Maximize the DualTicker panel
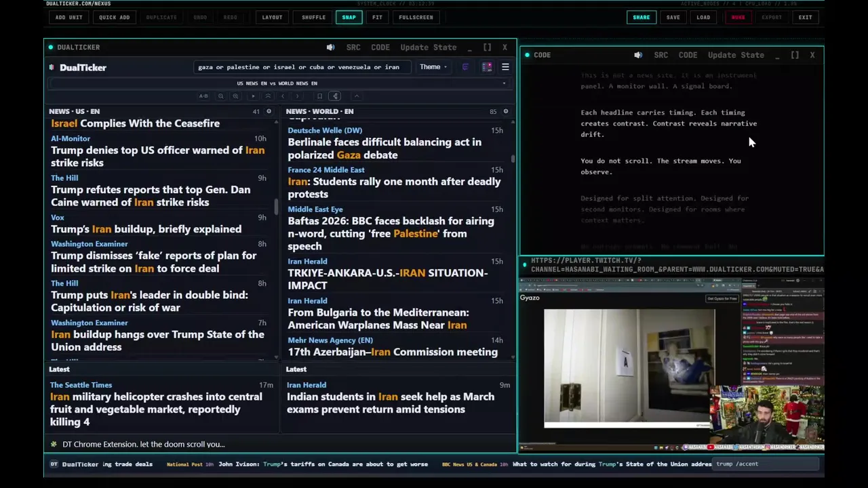The height and width of the screenshot is (488, 868). coord(487,47)
